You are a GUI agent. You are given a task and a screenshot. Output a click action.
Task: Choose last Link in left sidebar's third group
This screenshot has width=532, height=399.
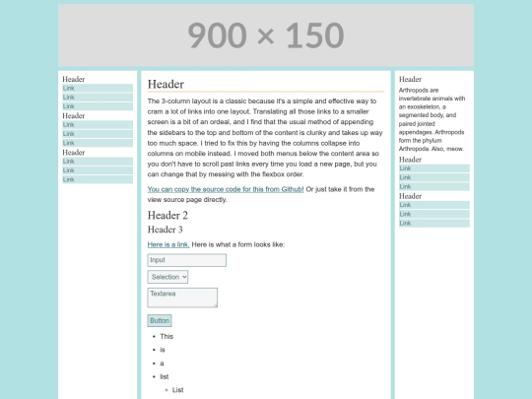[98, 180]
